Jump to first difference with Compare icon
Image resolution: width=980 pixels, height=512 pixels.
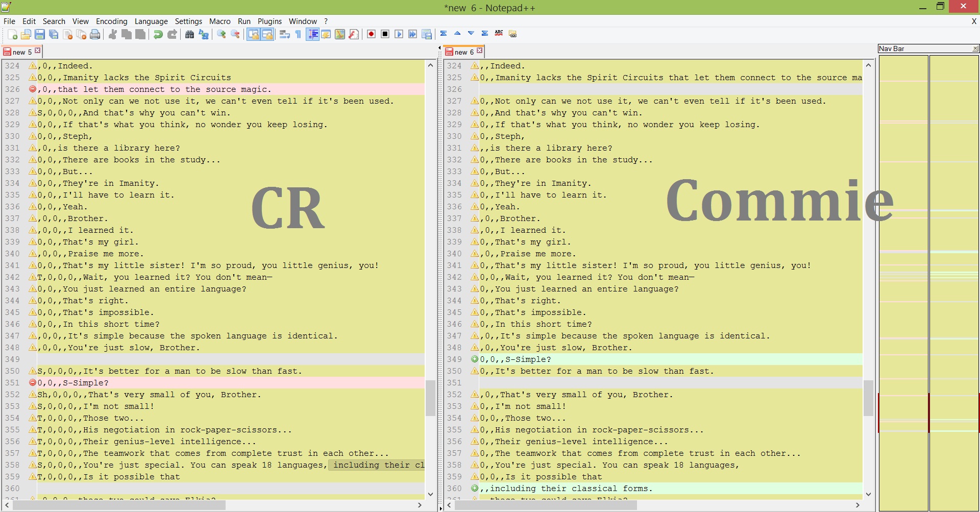pos(444,34)
